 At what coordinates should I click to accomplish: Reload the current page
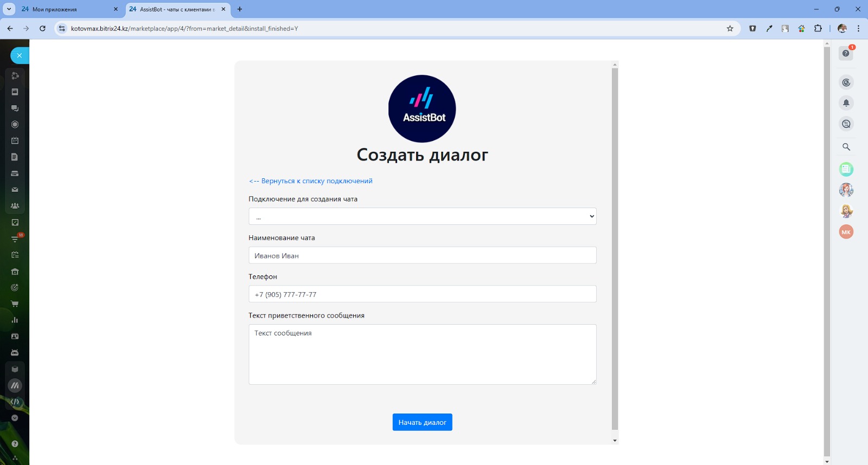pos(42,28)
